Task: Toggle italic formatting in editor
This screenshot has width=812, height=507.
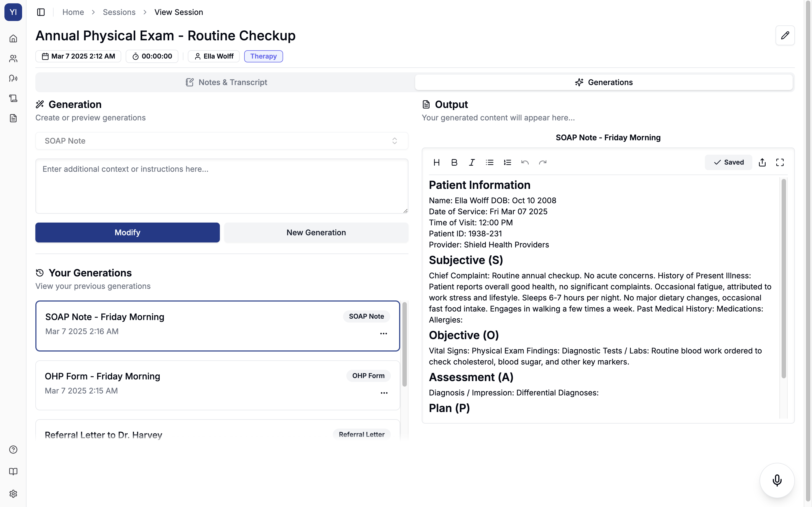Action: pyautogui.click(x=471, y=162)
